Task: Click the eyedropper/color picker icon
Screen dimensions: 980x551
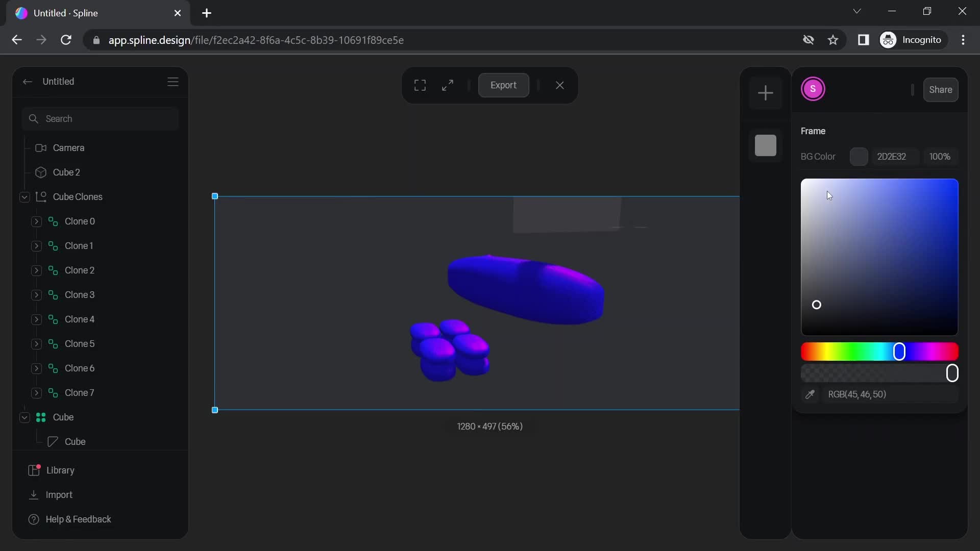Action: (811, 393)
